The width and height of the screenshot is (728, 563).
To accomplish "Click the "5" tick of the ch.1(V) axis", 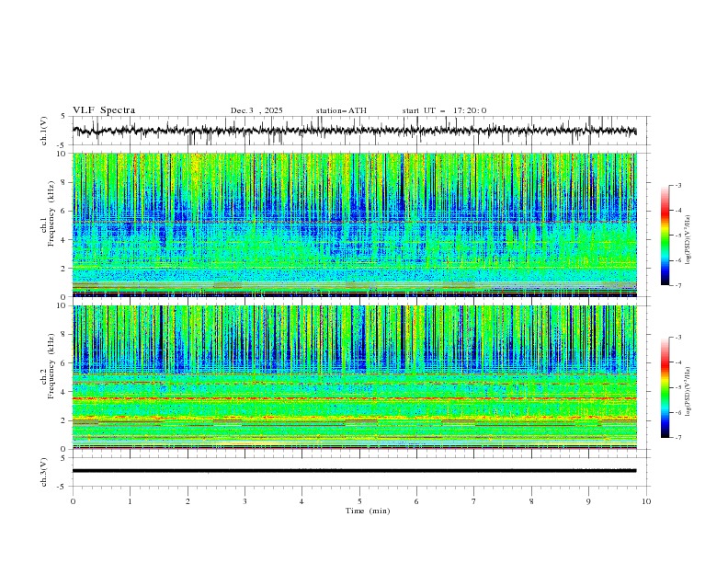I will [65, 116].
